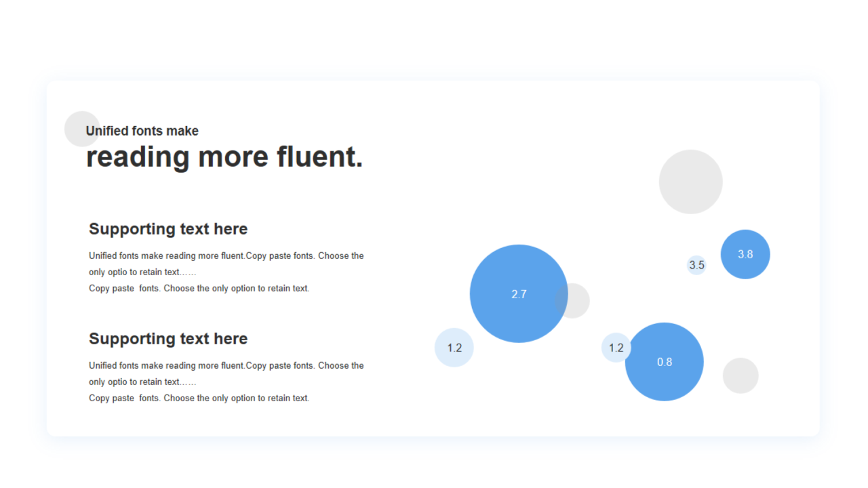
Task: Click the upper 'Supporting text here' heading
Action: coord(168,229)
